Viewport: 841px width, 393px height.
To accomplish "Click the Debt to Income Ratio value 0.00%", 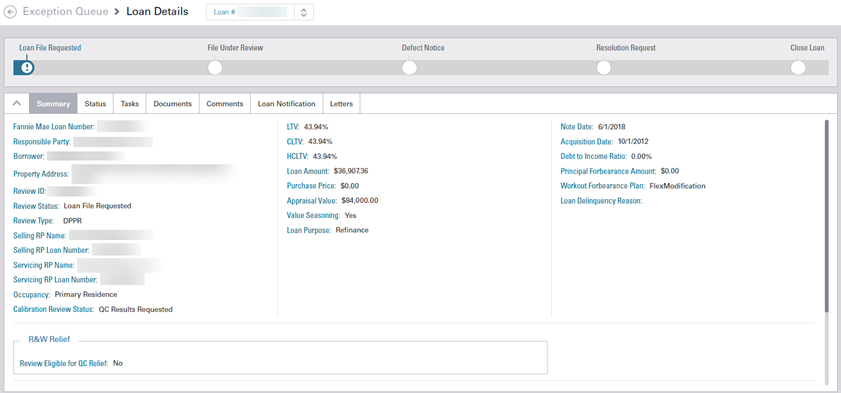I will pos(641,157).
